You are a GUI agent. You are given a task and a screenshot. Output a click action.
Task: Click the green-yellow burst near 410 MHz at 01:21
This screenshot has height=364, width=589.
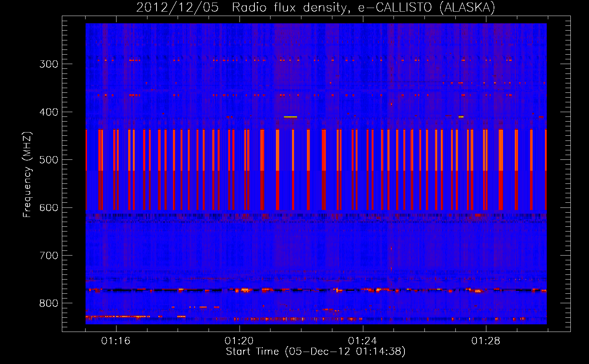tap(290, 117)
